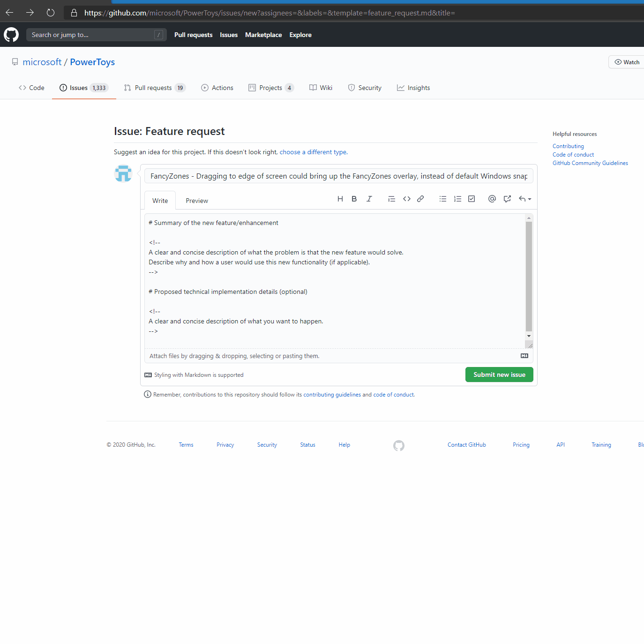The height and width of the screenshot is (644, 644).
Task: Click the Watch button
Action: pyautogui.click(x=627, y=62)
